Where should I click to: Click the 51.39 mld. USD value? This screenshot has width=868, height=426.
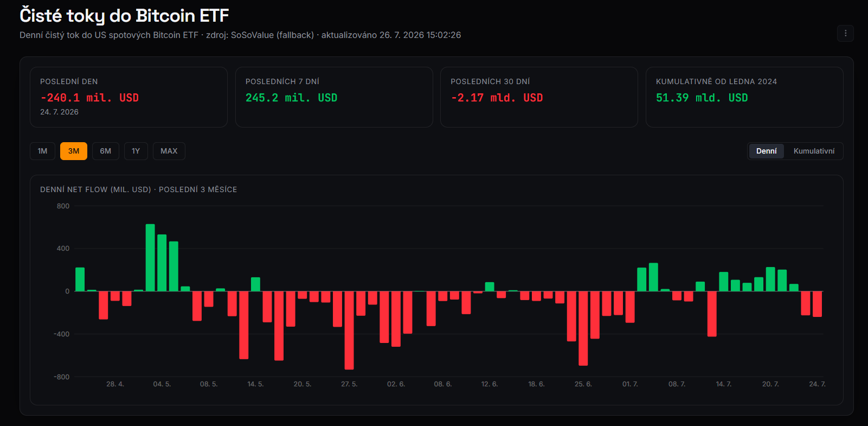pyautogui.click(x=702, y=98)
